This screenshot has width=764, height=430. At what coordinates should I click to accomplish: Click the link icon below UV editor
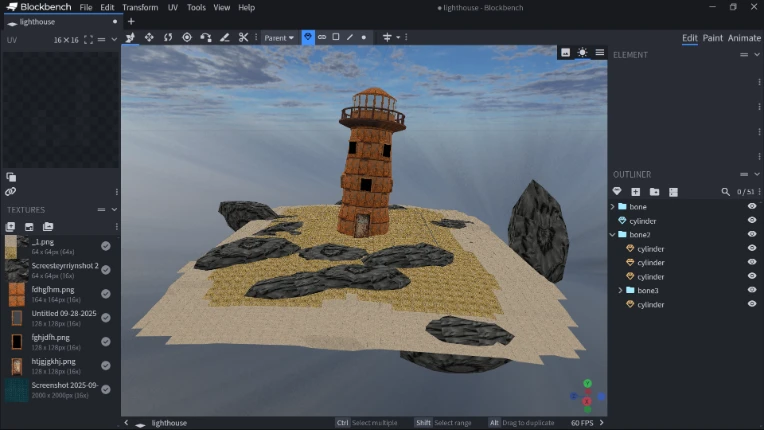click(x=11, y=191)
